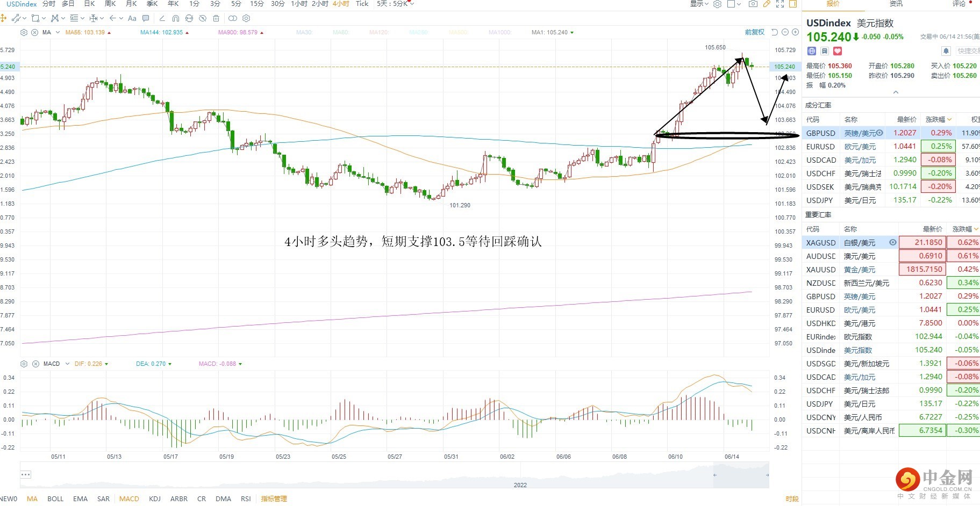Switch to the 日K timeframe

89,4
